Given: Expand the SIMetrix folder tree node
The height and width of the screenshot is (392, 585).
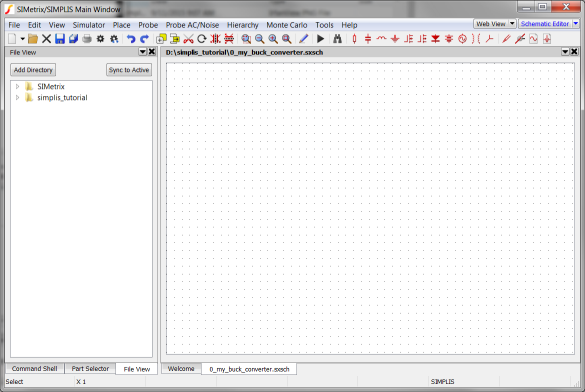Looking at the screenshot, I should pyautogui.click(x=17, y=87).
